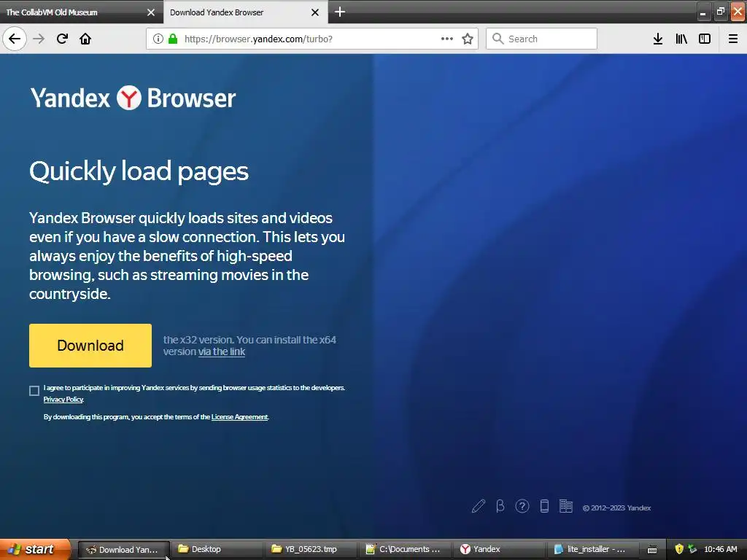Viewport: 747px width, 560px height.
Task: Click the forward navigation arrow
Action: pos(39,39)
